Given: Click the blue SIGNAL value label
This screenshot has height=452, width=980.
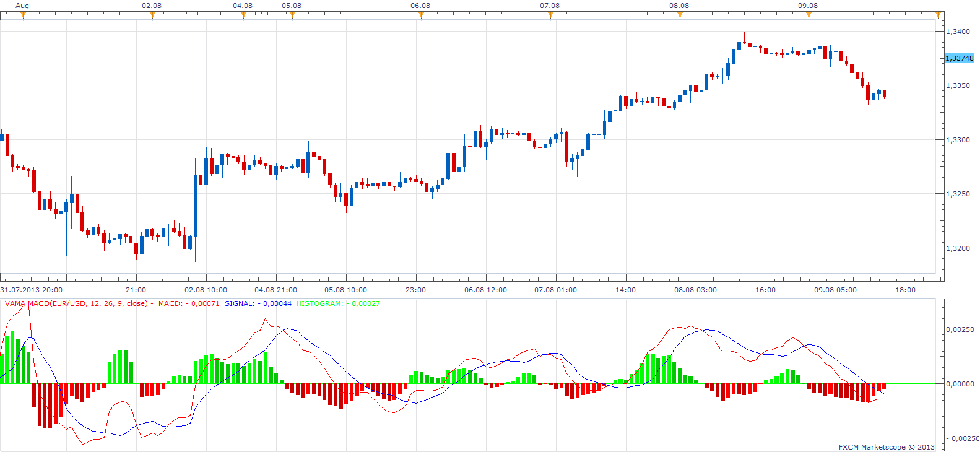Looking at the screenshot, I should pos(258,303).
